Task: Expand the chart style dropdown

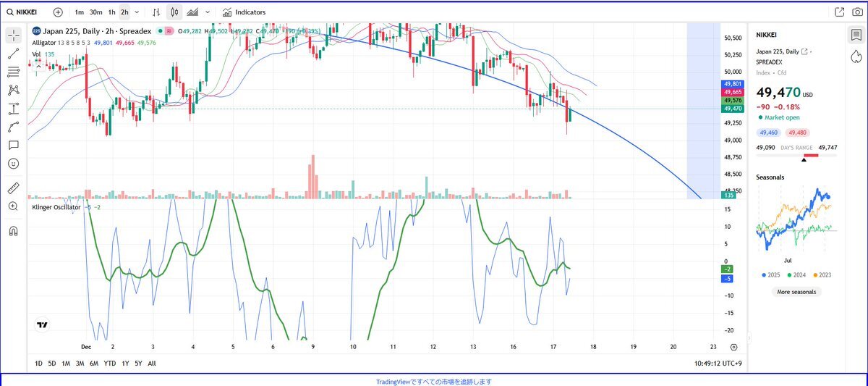Action: [x=208, y=12]
